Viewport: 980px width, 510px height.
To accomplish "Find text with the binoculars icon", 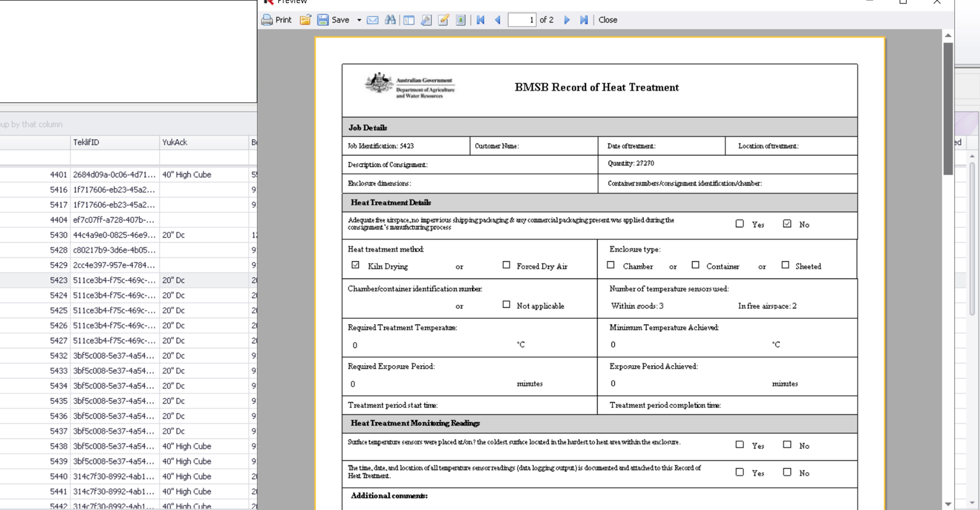I will coord(390,20).
